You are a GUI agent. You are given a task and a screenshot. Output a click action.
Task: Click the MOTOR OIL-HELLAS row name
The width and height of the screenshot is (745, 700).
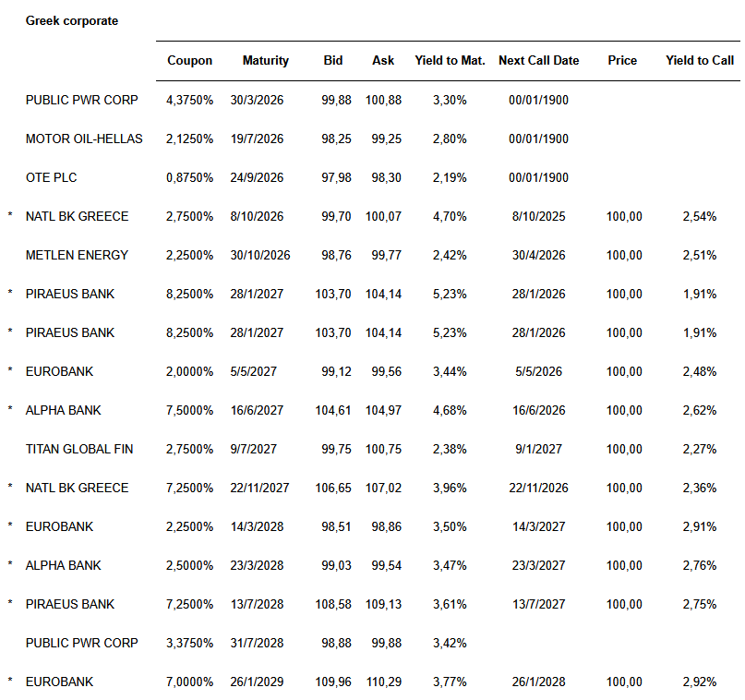(x=84, y=139)
